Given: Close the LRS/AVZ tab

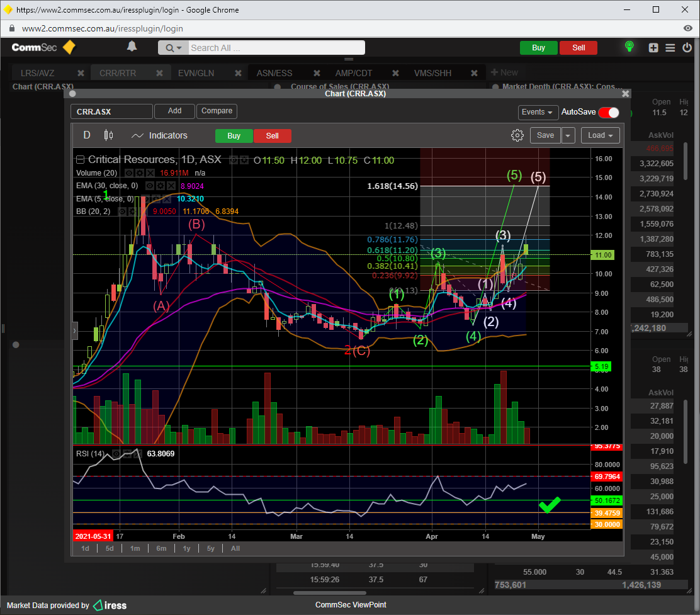Looking at the screenshot, I should point(81,73).
